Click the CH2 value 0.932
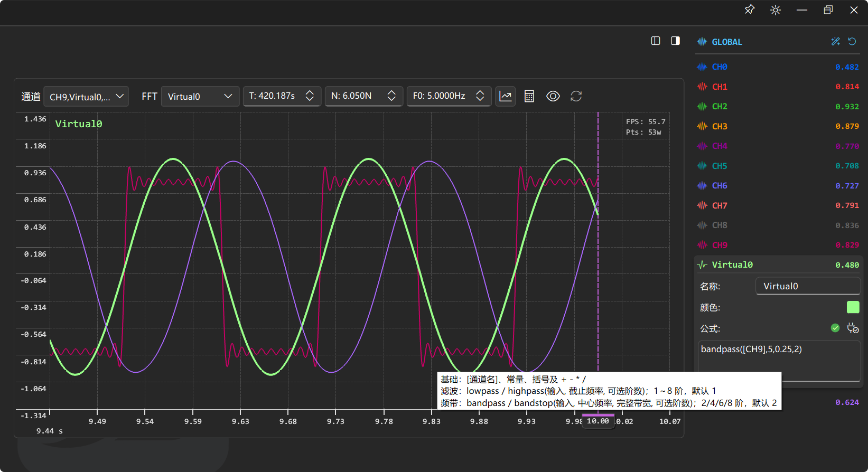Viewport: 868px width, 472px height. (x=847, y=107)
